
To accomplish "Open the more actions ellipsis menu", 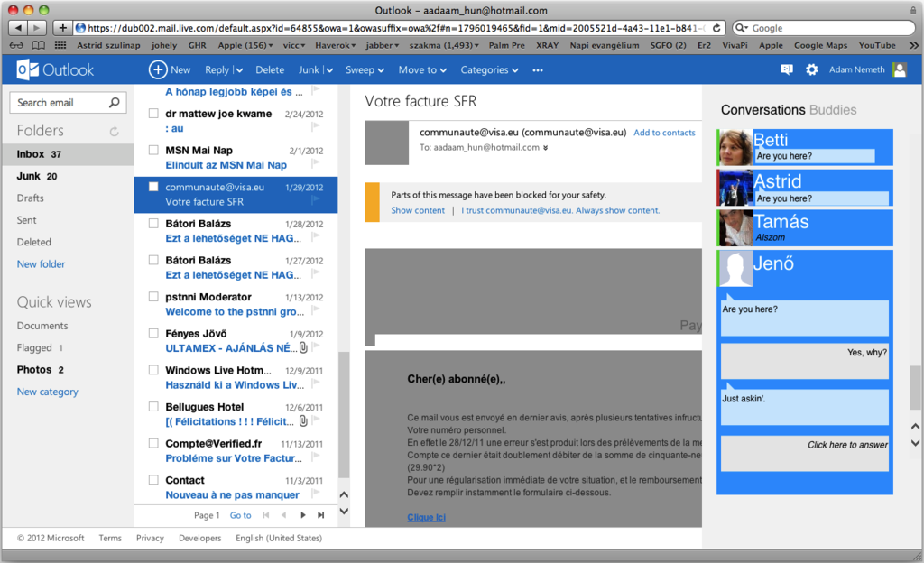I will click(538, 70).
